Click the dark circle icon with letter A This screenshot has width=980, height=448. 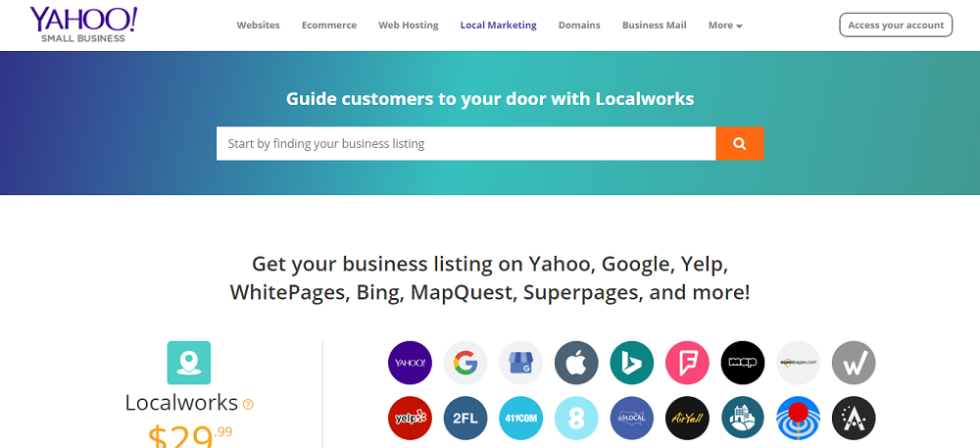[854, 418]
